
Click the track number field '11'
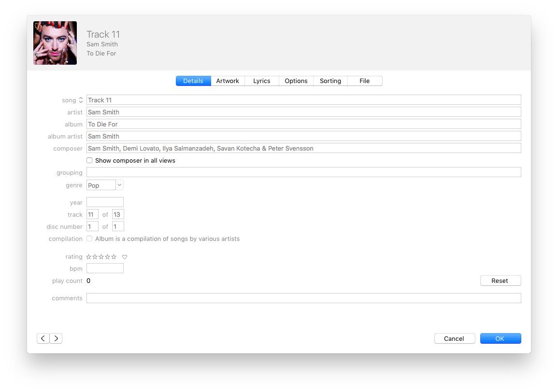[92, 214]
